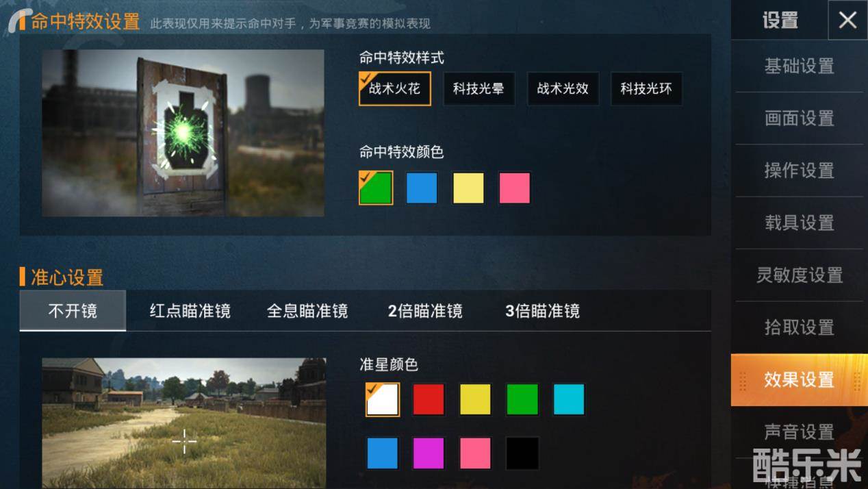Set hit effect color to yellow
The height and width of the screenshot is (489, 868).
point(468,188)
